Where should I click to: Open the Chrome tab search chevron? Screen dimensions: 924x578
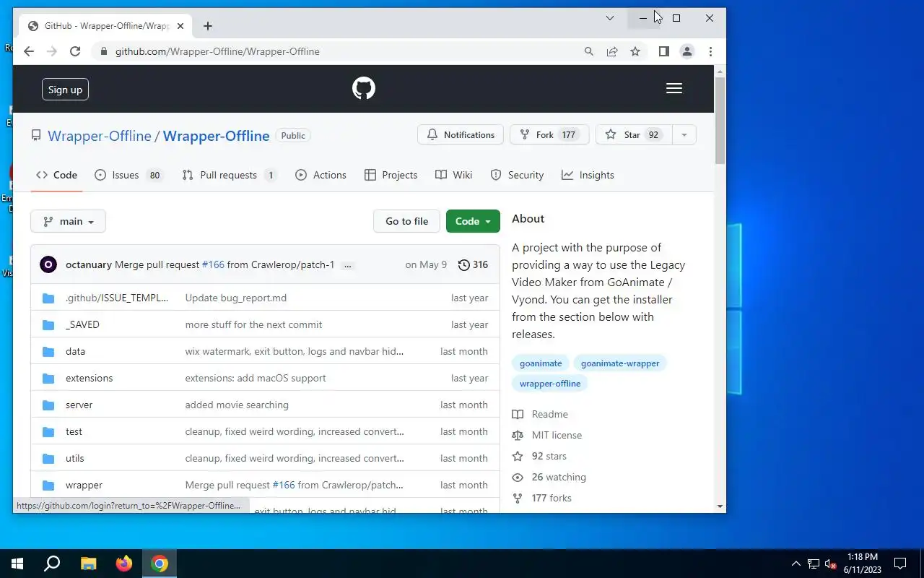(609, 18)
